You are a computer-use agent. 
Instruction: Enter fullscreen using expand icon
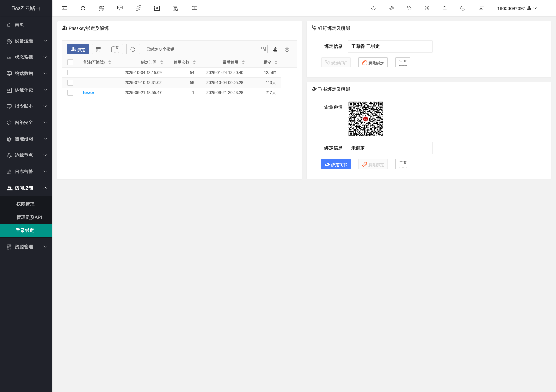click(x=427, y=8)
